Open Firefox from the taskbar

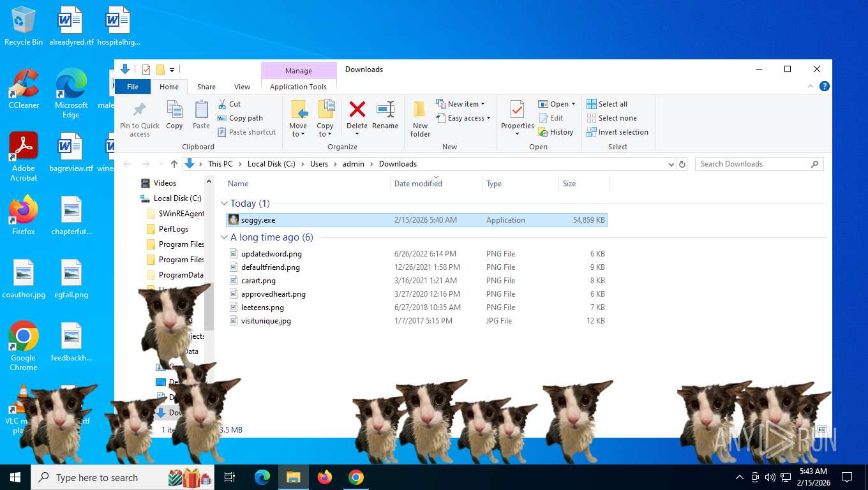[x=325, y=477]
